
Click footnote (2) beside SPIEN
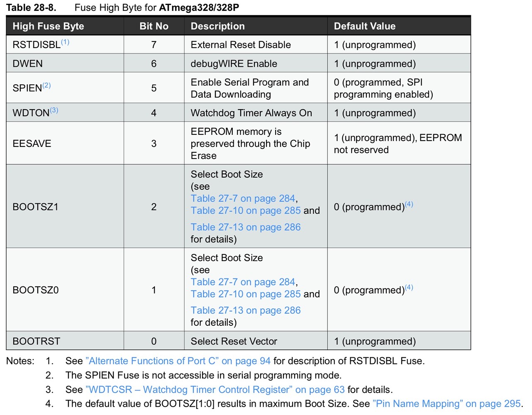coord(46,85)
